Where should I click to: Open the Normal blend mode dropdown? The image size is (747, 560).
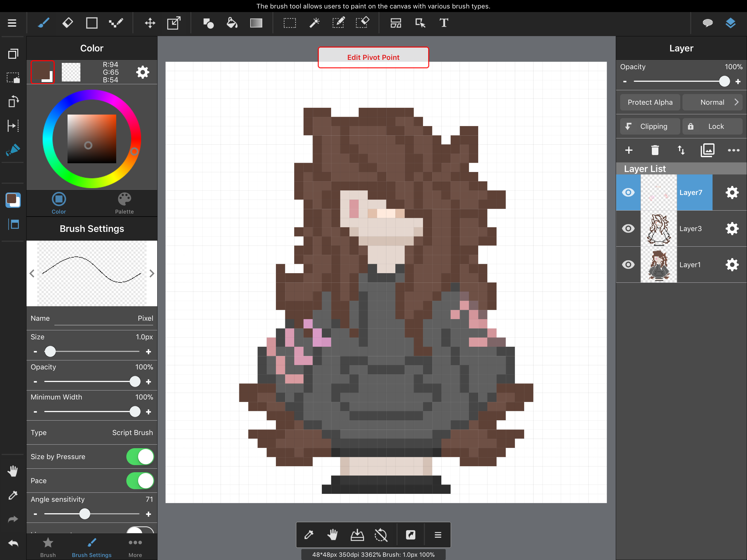(713, 102)
